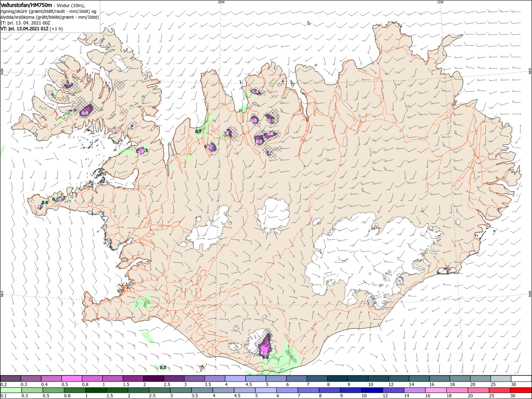Select the IT initial time line 00Z
Screen dimensions: 532x399
pyautogui.click(x=25, y=23)
